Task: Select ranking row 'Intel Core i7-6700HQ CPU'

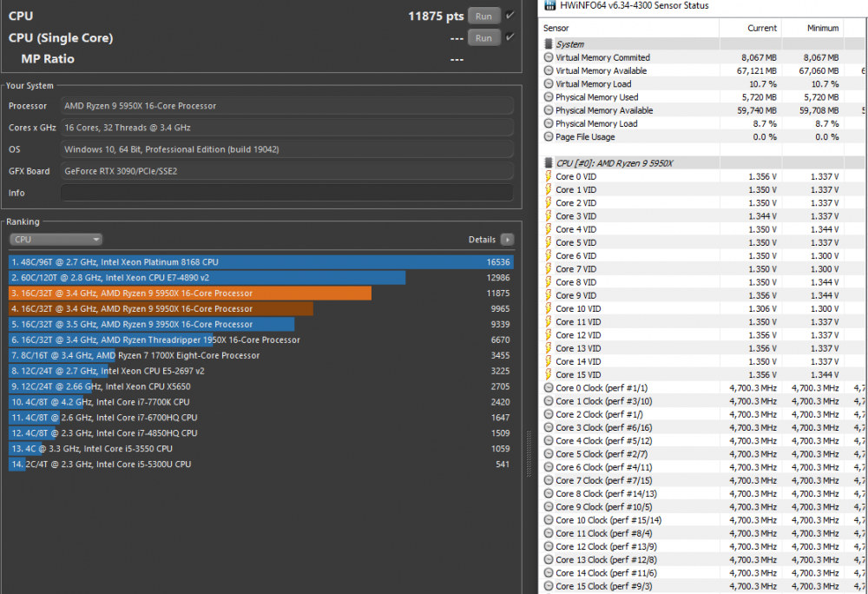Action: (x=261, y=418)
